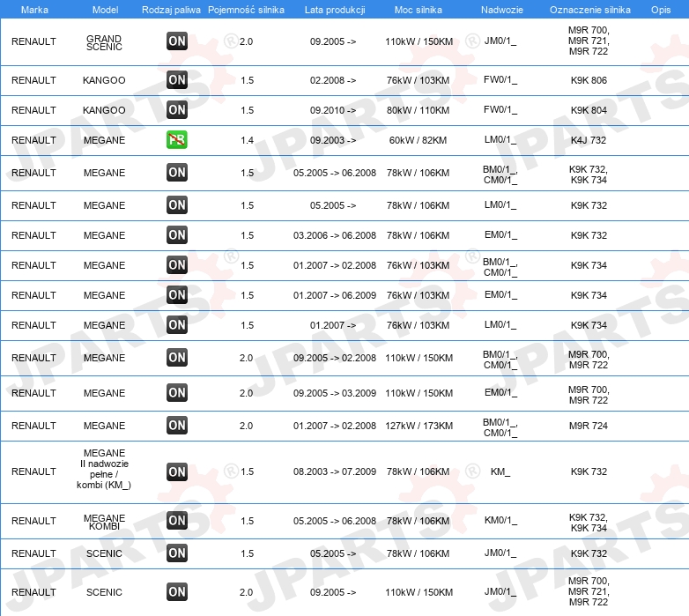Click ON icon in the Scenic 2.0 row
Viewport: 689px width, 616px height.
click(177, 592)
